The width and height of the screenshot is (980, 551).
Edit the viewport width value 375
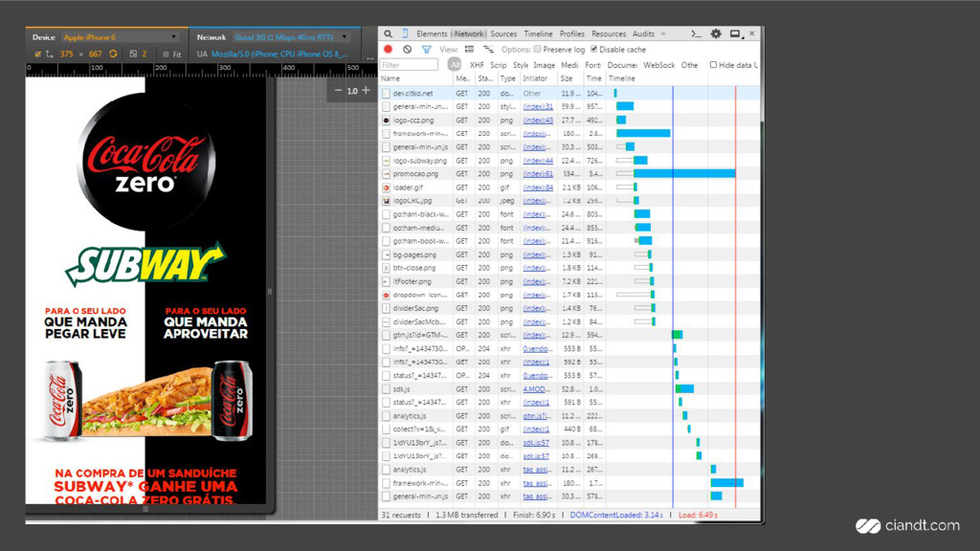(67, 55)
